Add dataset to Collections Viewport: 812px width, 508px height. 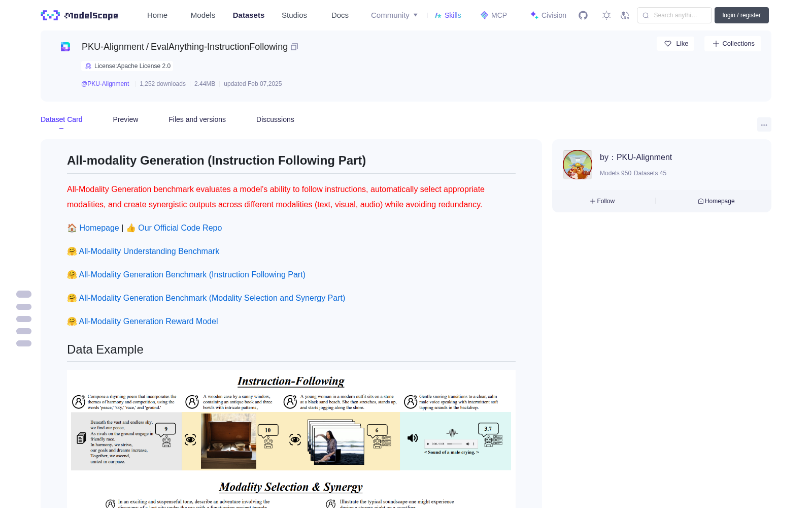point(733,44)
